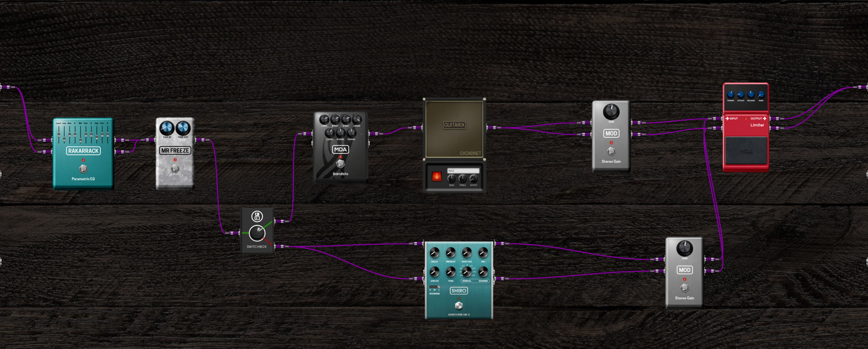Toggle the Rakarrack Parametric EQ footswitch

83,168
